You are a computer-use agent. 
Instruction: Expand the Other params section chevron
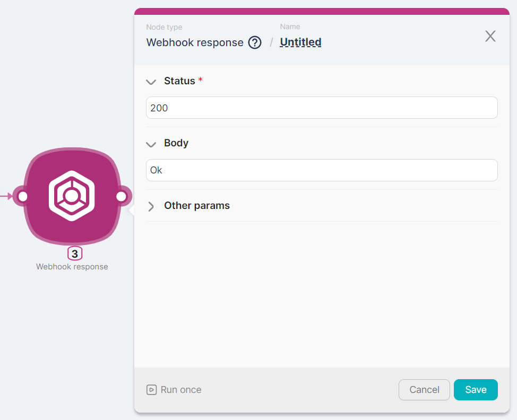point(151,206)
